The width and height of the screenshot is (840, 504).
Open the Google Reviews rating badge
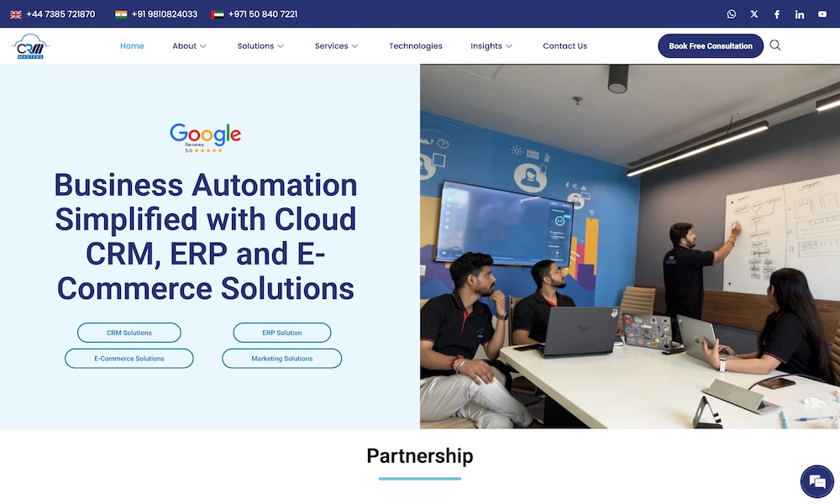(205, 138)
